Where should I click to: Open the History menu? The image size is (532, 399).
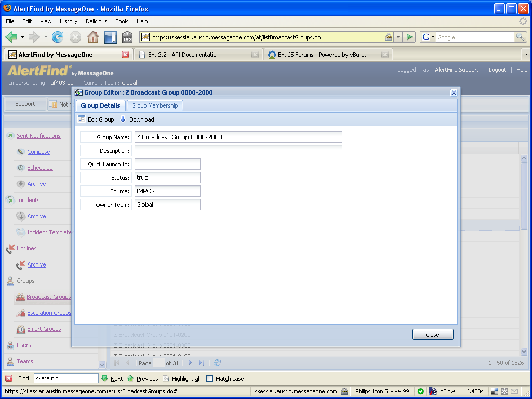[69, 21]
